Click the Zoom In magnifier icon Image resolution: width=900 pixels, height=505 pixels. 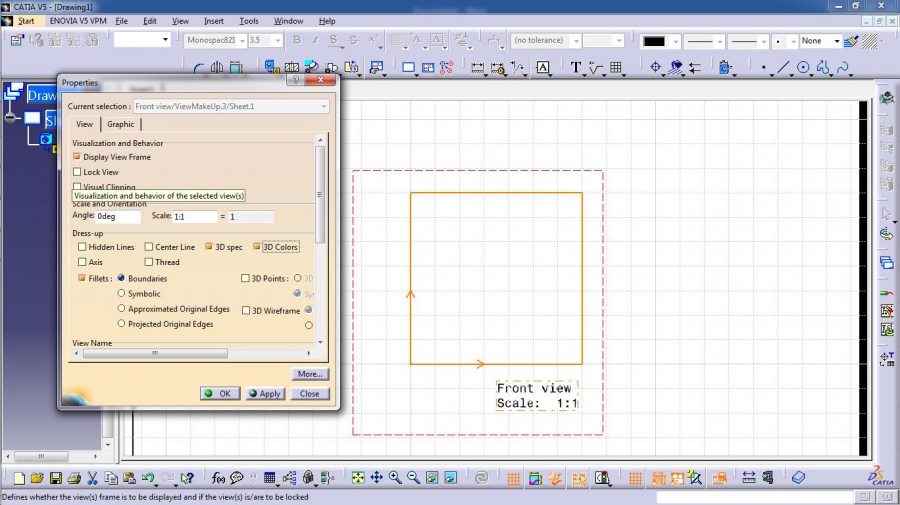point(395,477)
